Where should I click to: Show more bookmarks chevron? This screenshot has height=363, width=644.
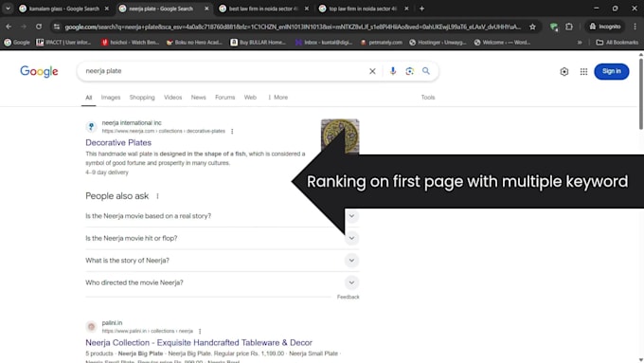tap(580, 43)
